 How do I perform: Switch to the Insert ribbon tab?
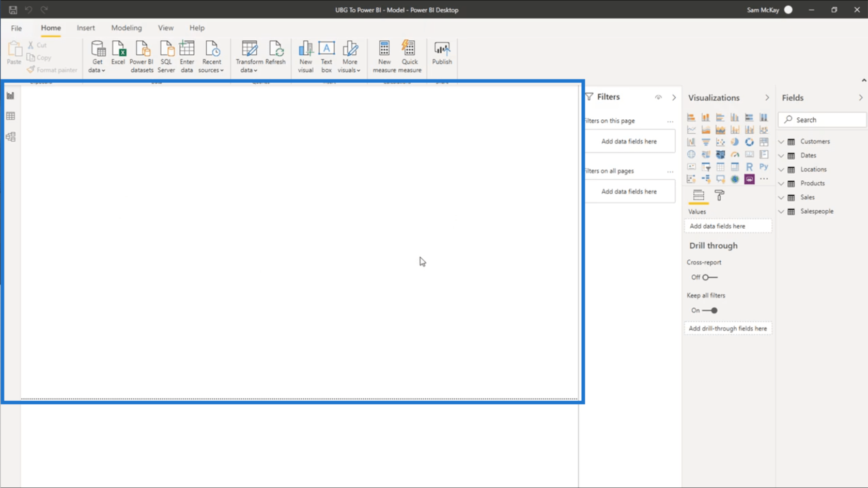86,28
